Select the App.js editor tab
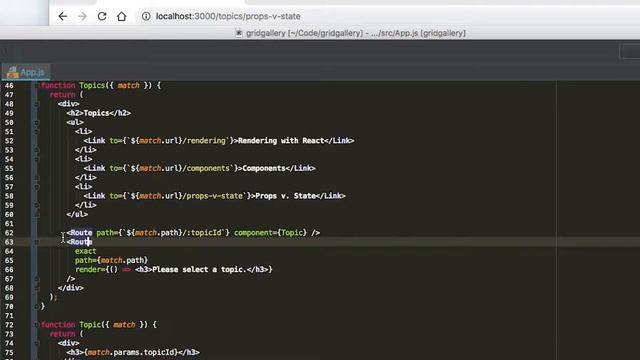The width and height of the screenshot is (640, 360). (x=26, y=72)
